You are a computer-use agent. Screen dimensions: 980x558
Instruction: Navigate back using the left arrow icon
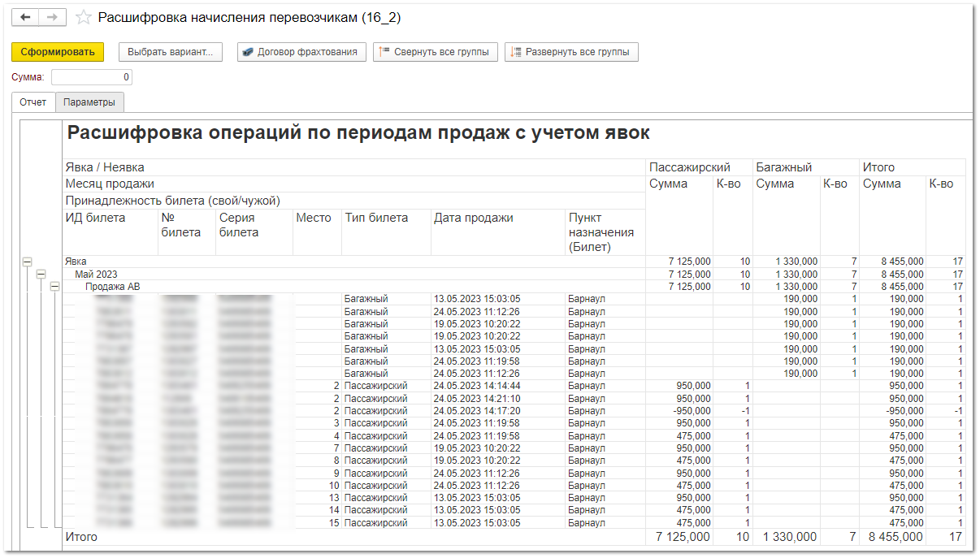click(x=27, y=15)
